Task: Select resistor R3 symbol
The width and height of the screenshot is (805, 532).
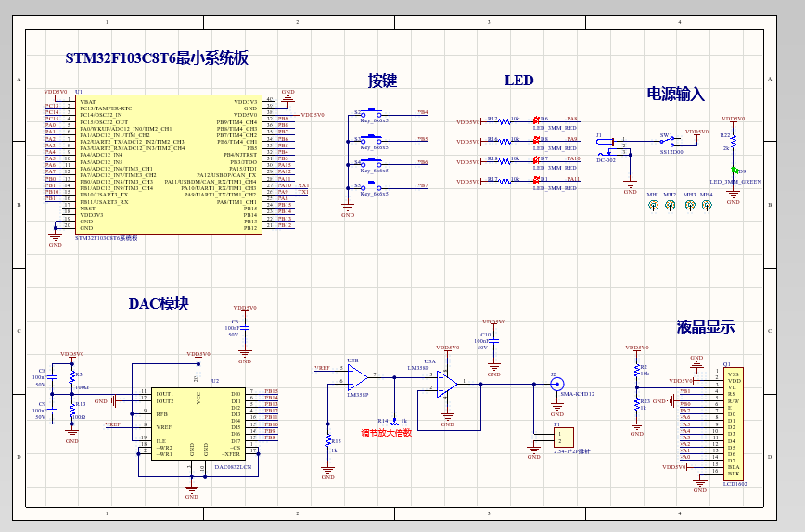Action: click(x=72, y=376)
